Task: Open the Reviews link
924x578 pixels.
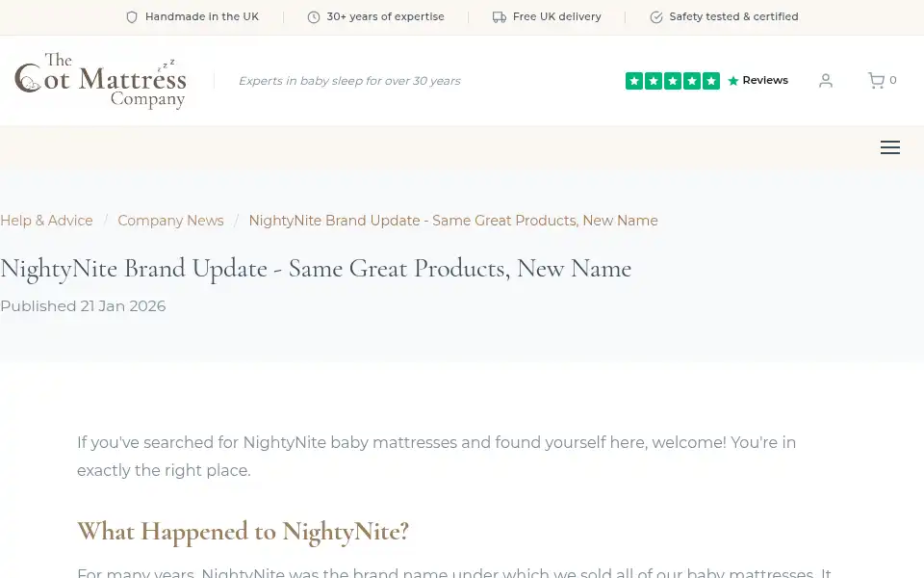Action: (x=765, y=80)
